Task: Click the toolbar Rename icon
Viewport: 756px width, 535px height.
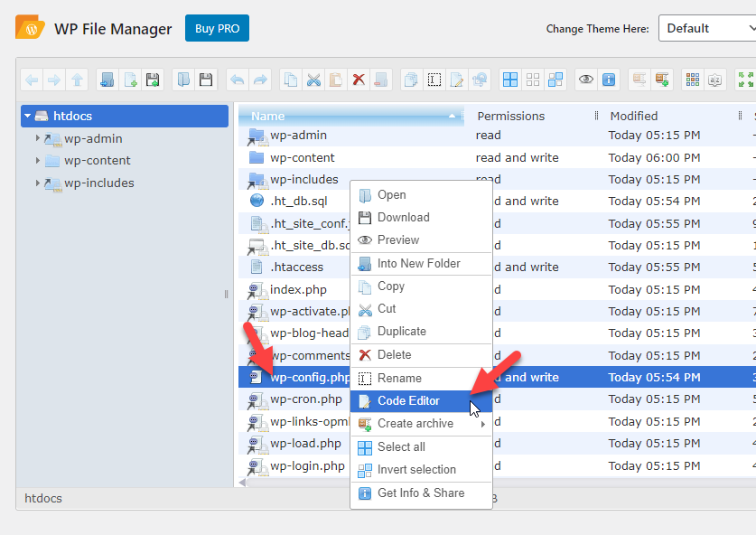Action: (434, 80)
